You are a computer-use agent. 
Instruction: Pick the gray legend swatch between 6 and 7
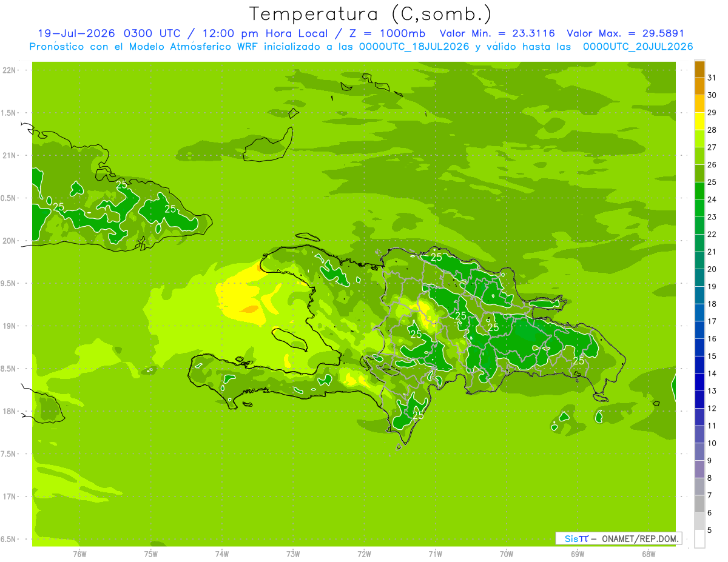(699, 504)
